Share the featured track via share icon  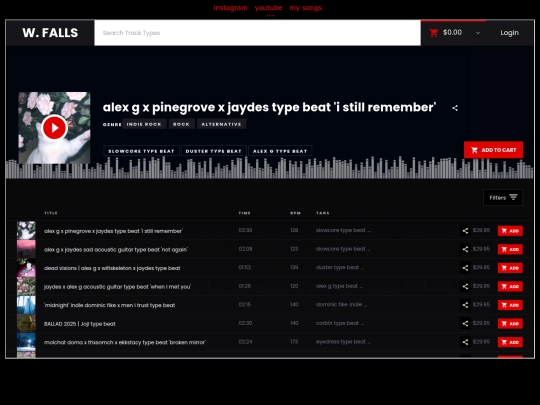[x=455, y=108]
